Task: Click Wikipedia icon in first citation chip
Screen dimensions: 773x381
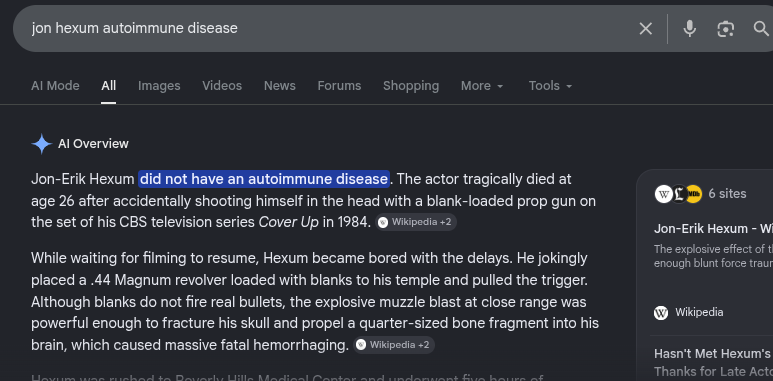Action: (x=383, y=222)
